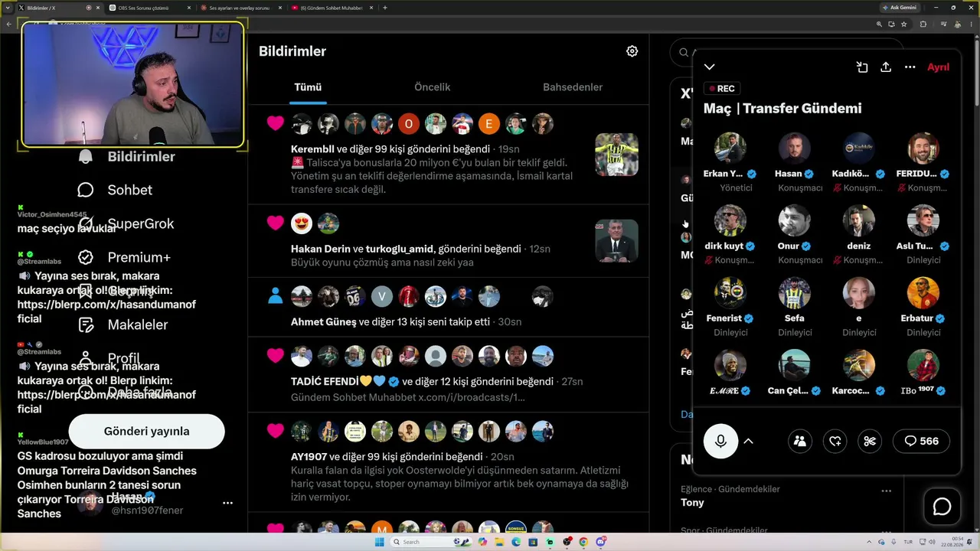Screen dimensions: 980x551
Task: Click Karcoc... avatar in Space
Action: [x=859, y=366]
